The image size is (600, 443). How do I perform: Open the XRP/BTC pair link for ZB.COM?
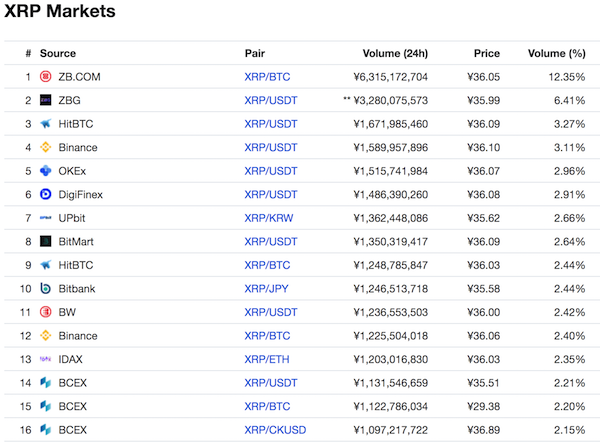(267, 77)
